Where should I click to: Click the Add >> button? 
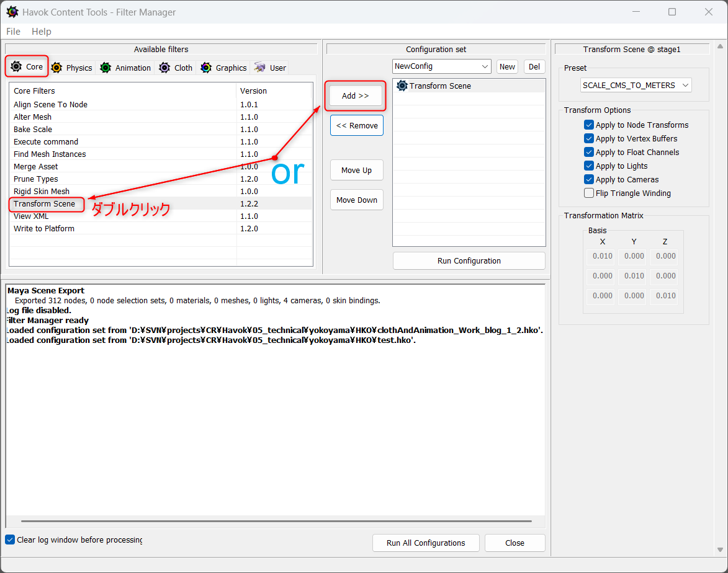355,95
